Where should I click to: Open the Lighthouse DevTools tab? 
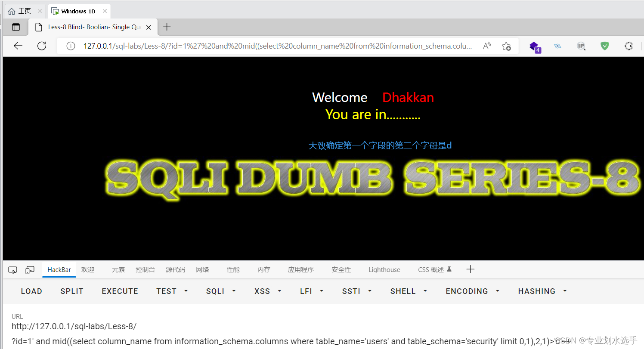point(384,270)
